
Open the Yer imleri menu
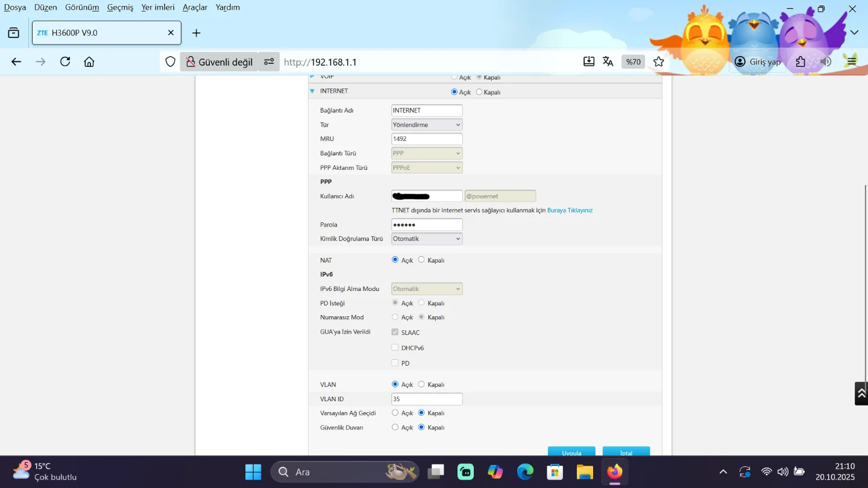[158, 7]
